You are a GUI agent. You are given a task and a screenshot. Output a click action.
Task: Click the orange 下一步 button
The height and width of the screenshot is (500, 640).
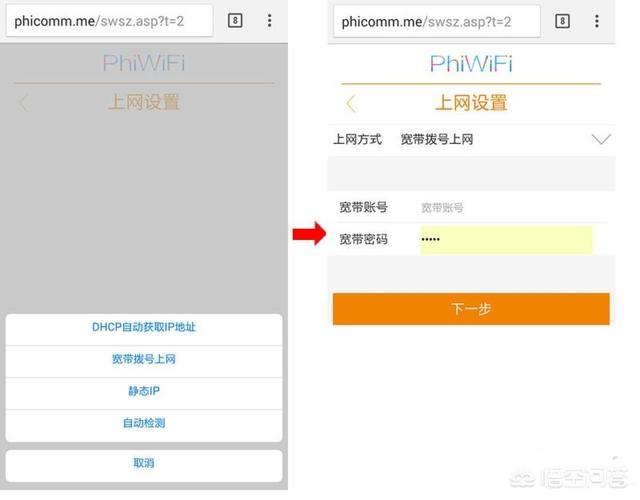click(471, 309)
